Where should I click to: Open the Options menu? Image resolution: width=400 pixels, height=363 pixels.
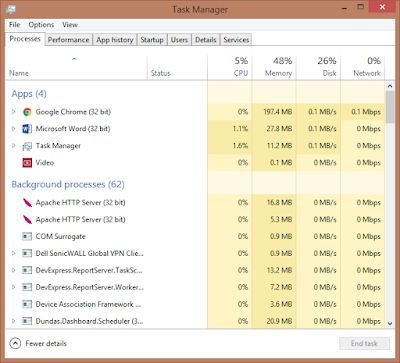coord(41,25)
